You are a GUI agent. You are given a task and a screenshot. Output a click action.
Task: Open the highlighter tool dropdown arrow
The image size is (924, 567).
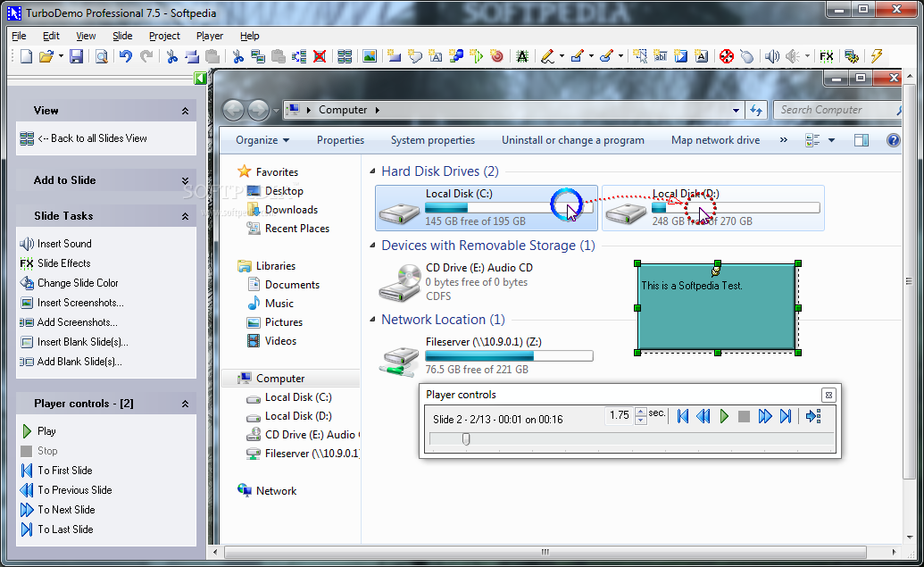pos(620,56)
